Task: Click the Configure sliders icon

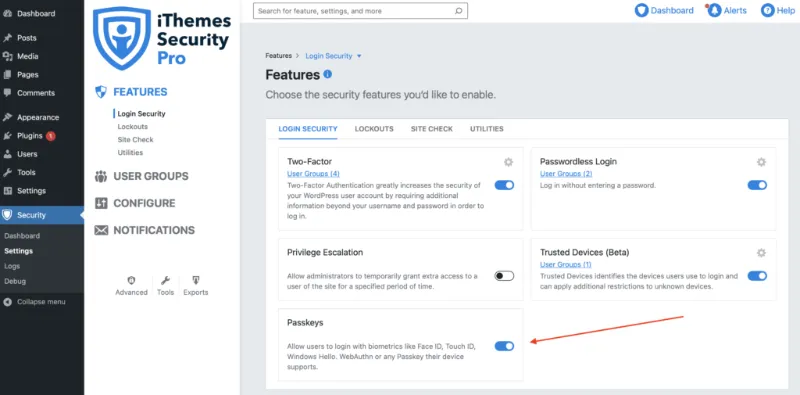Action: (x=101, y=203)
